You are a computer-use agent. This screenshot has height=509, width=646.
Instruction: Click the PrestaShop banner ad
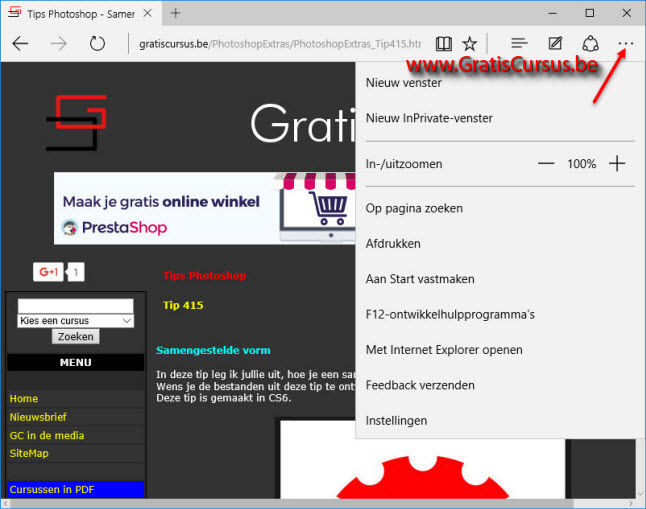click(204, 209)
